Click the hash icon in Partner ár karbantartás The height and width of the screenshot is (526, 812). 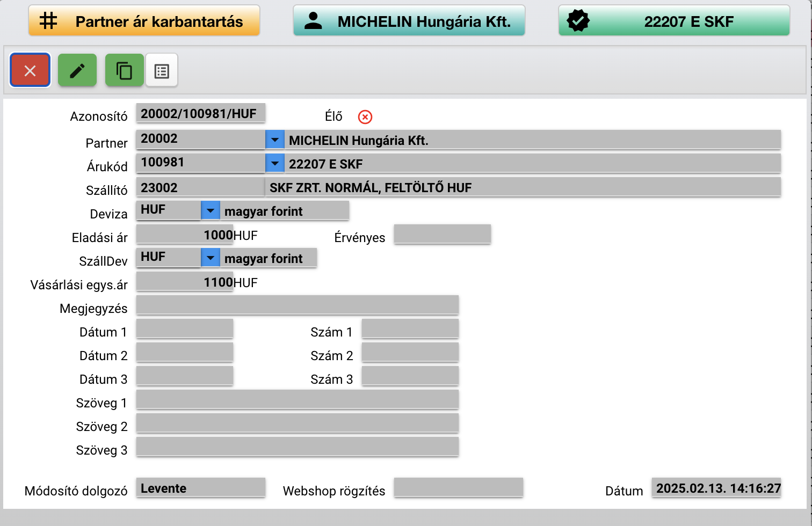[x=48, y=21]
